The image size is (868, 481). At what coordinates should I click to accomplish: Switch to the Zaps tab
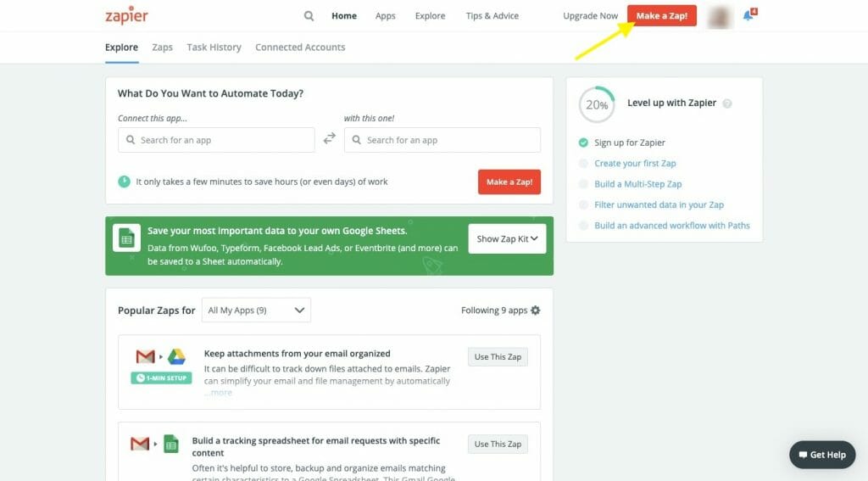162,48
